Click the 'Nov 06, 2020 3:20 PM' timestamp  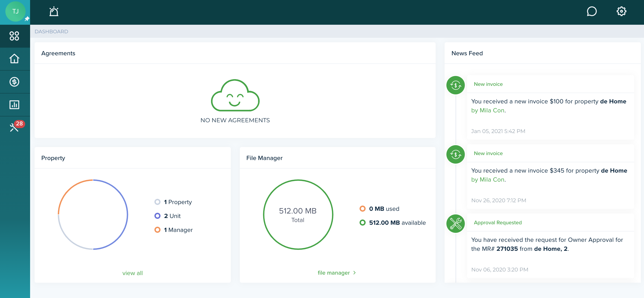(499, 270)
